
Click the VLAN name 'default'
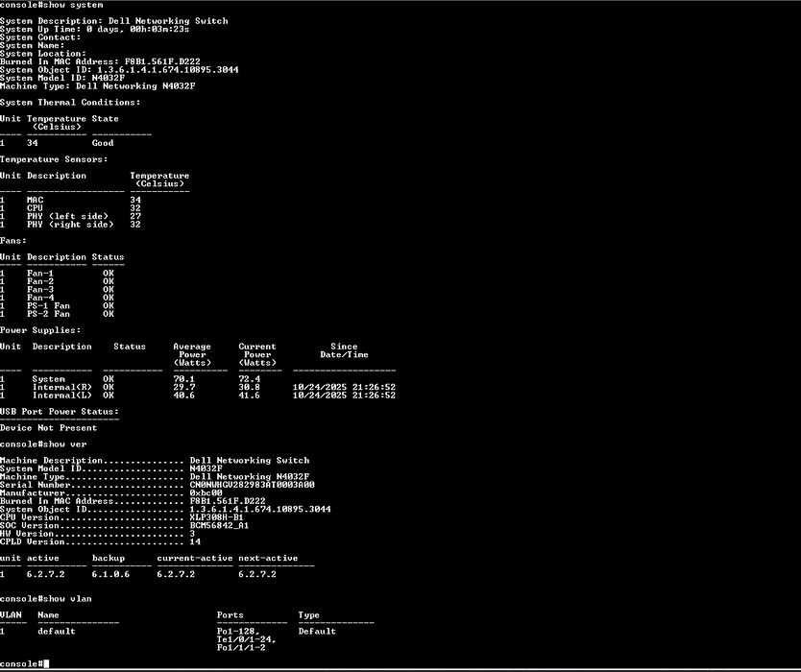tap(57, 632)
